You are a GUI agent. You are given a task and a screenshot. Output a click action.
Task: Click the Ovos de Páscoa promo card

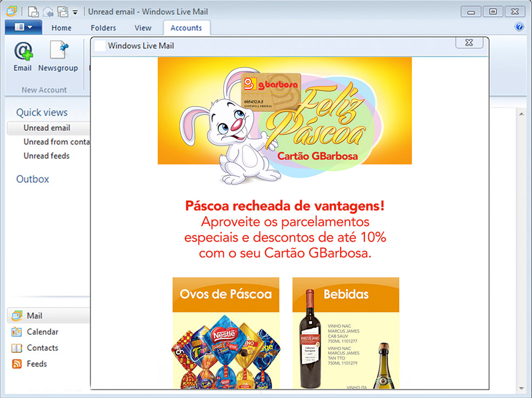(x=226, y=333)
